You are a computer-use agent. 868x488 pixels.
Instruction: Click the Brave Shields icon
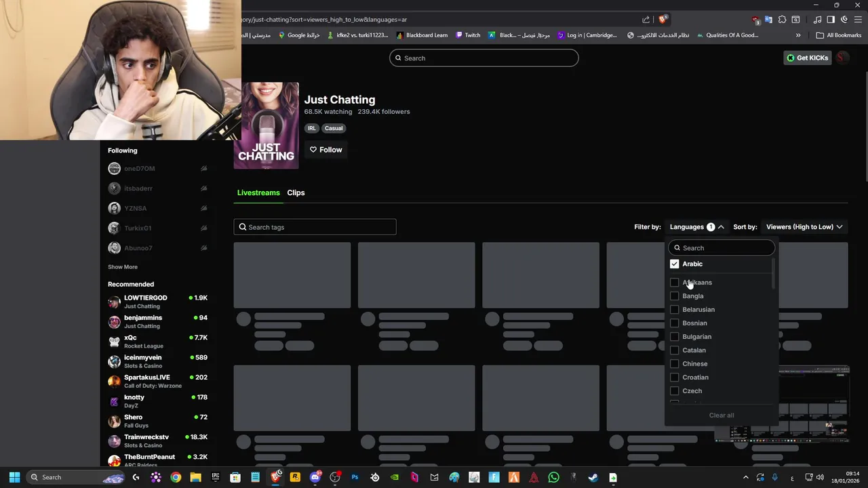(x=663, y=20)
